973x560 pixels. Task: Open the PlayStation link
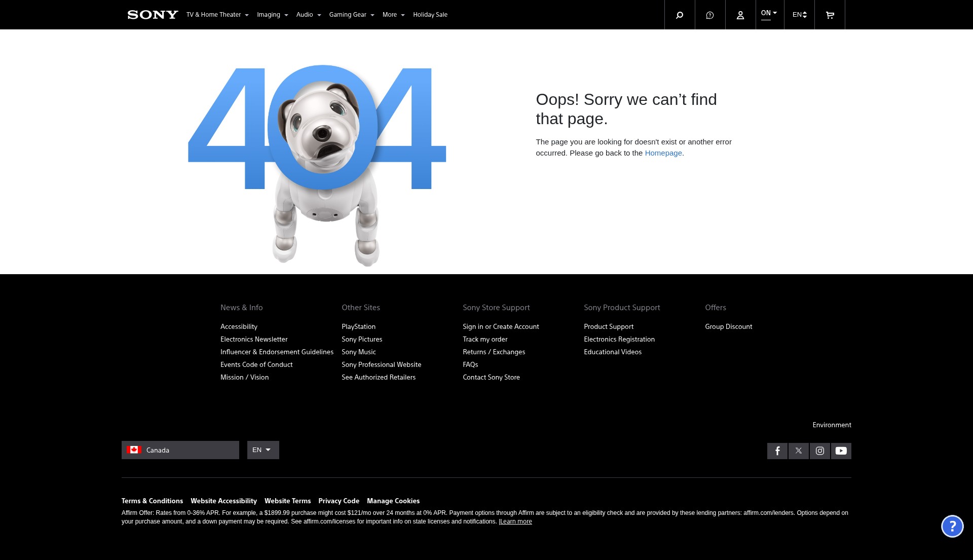pyautogui.click(x=358, y=327)
